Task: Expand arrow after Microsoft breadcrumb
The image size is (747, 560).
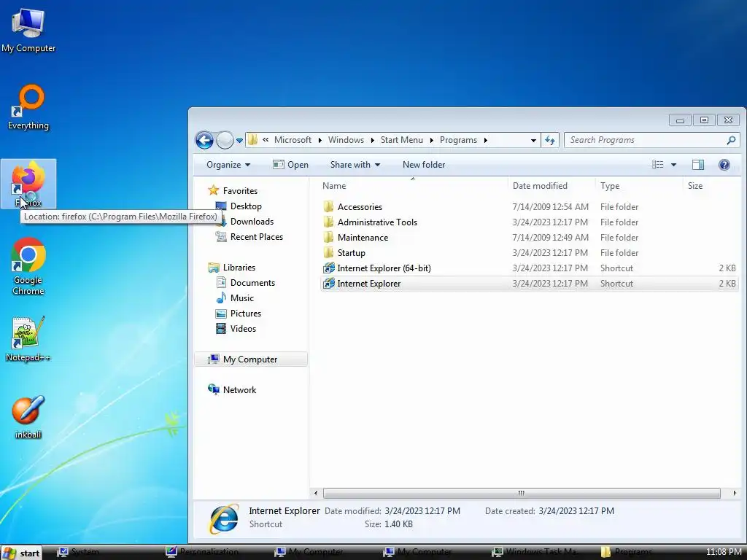Action: pyautogui.click(x=320, y=140)
